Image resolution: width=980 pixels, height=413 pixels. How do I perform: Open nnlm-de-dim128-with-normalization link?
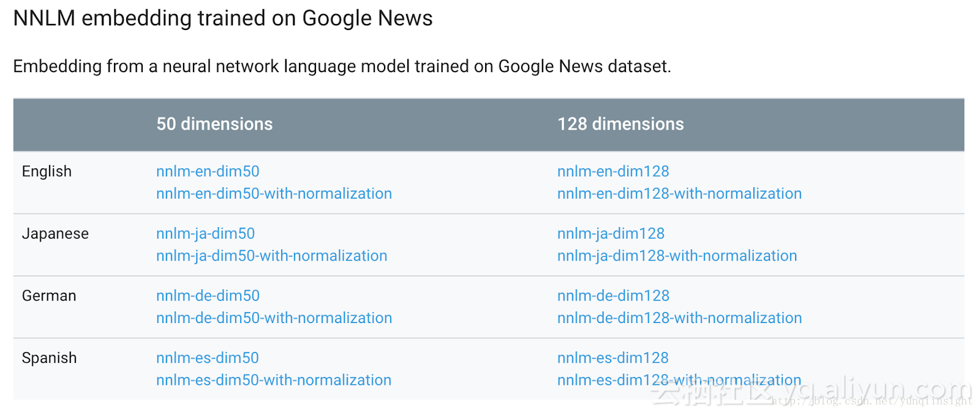tap(679, 318)
